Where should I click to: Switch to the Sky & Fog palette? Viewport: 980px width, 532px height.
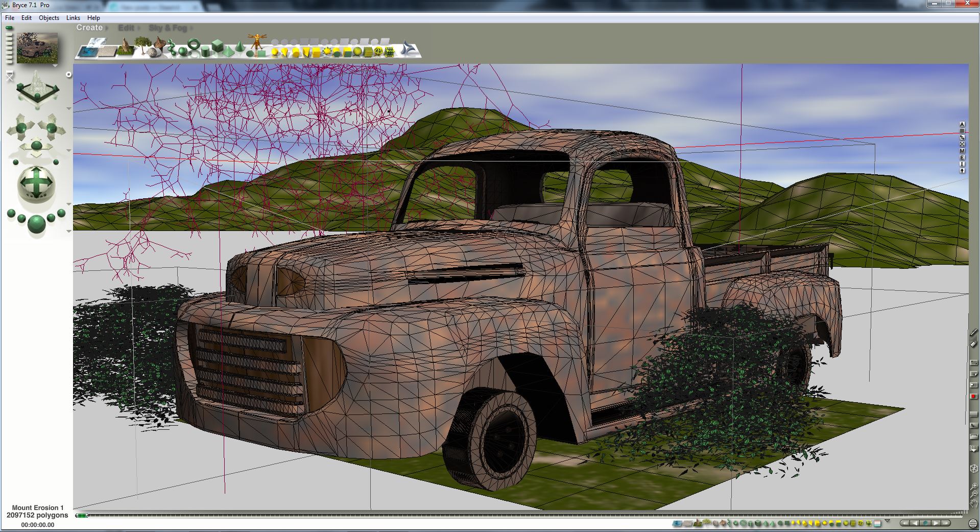click(x=168, y=28)
